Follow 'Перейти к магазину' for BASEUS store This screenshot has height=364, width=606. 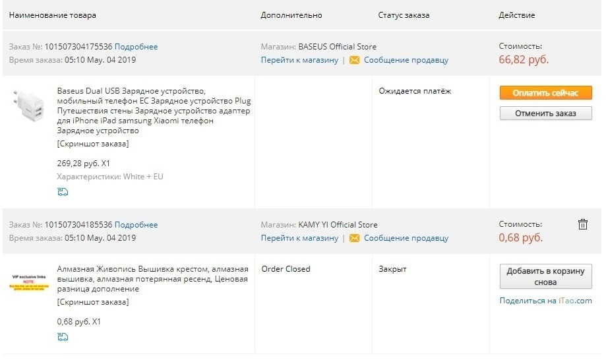click(299, 60)
